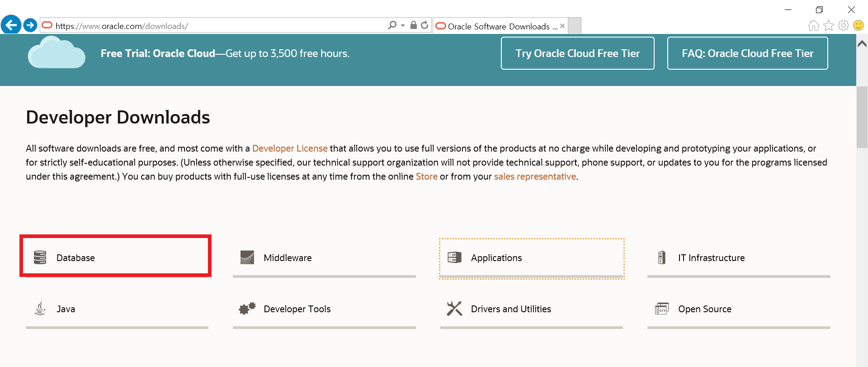The width and height of the screenshot is (868, 367).
Task: Click the Applications category icon
Action: click(x=454, y=257)
